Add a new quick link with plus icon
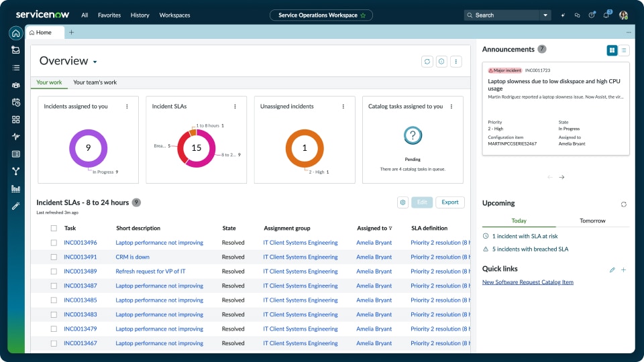 coord(623,269)
